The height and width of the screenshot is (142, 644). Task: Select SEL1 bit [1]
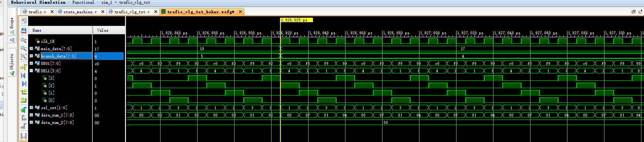51,93
